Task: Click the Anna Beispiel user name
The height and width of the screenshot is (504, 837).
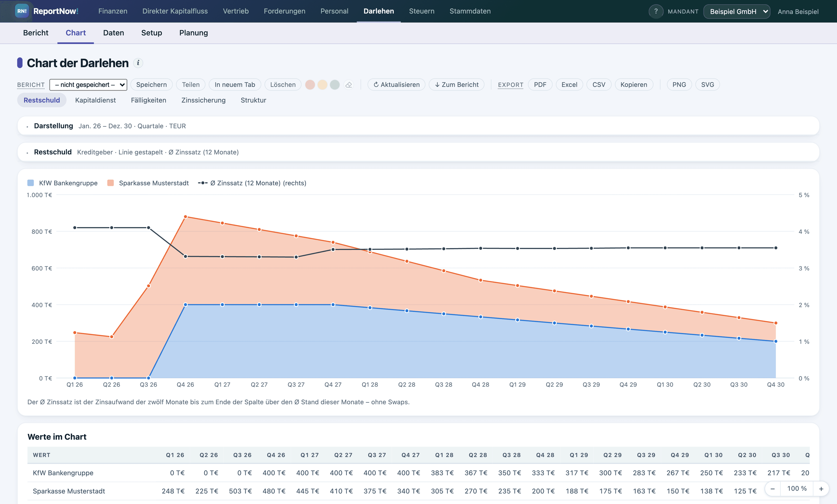Action: [x=798, y=12]
